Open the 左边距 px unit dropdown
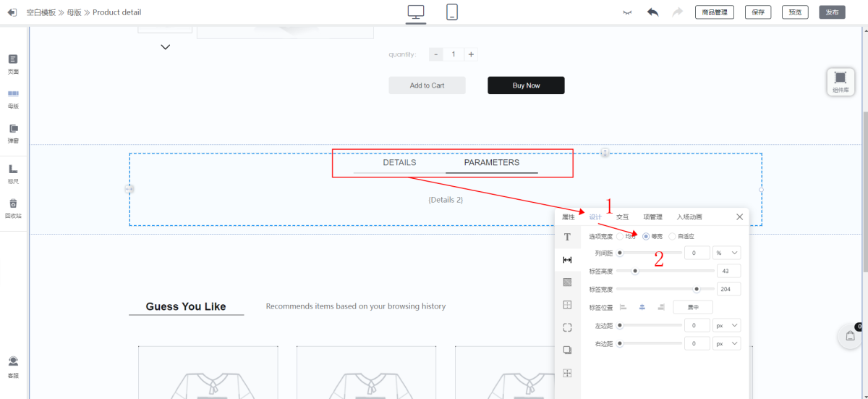 [x=727, y=326]
